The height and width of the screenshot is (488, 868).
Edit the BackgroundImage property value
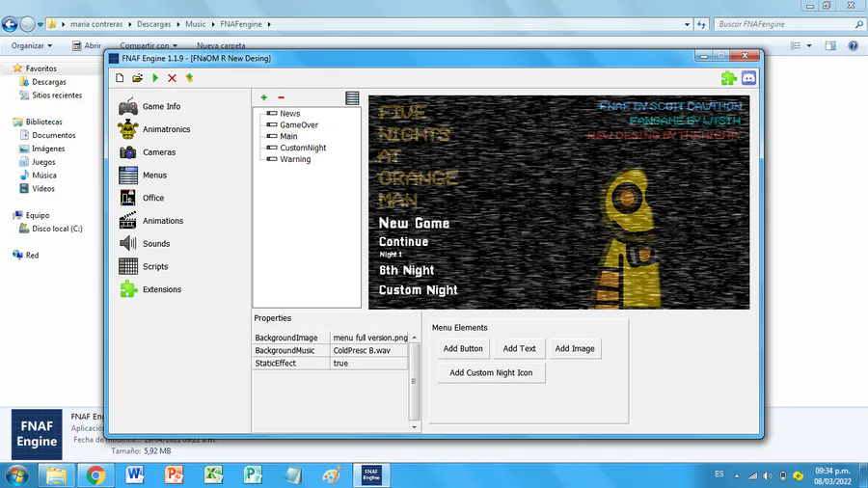coord(369,338)
